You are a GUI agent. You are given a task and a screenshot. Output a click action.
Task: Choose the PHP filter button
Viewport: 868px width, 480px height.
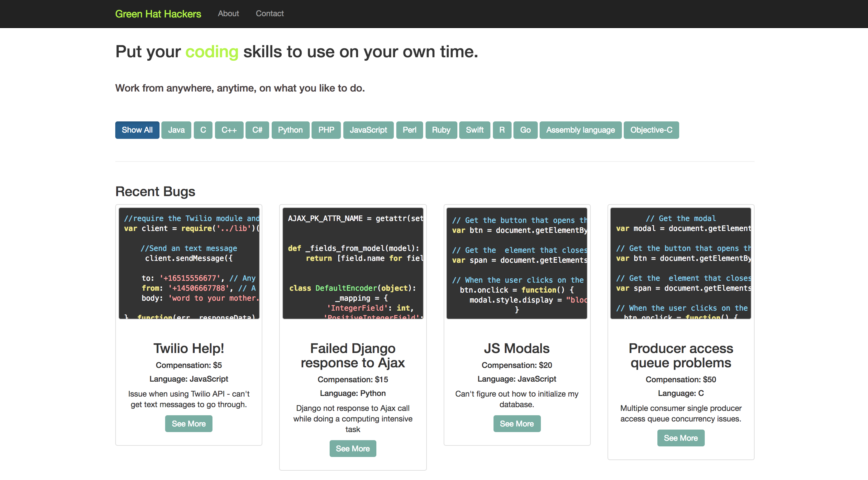pos(326,130)
